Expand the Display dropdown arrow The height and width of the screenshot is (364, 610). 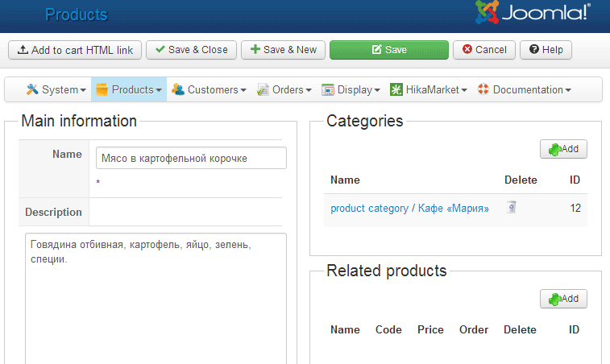coord(377,90)
